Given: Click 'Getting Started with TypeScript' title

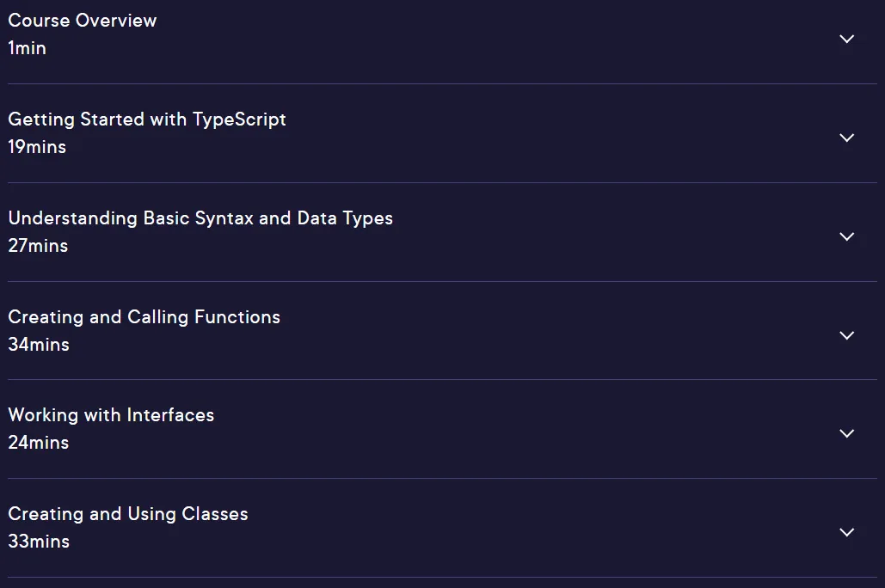Looking at the screenshot, I should pos(147,119).
